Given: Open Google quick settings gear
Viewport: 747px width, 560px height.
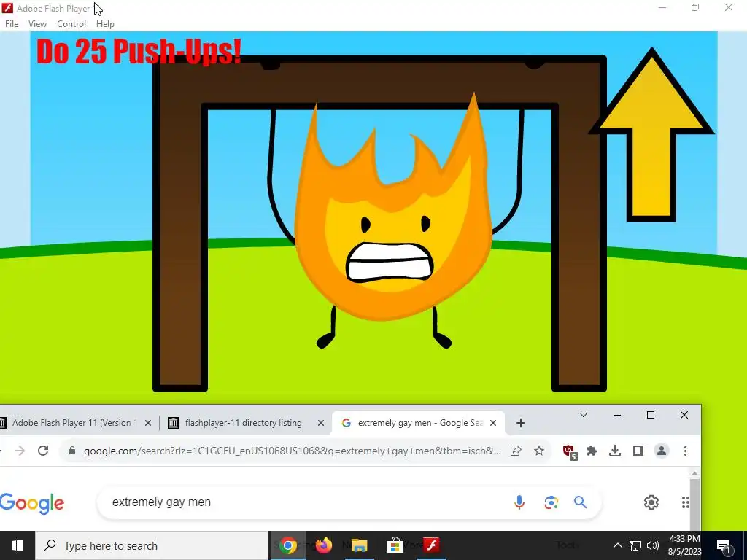Looking at the screenshot, I should (651, 502).
